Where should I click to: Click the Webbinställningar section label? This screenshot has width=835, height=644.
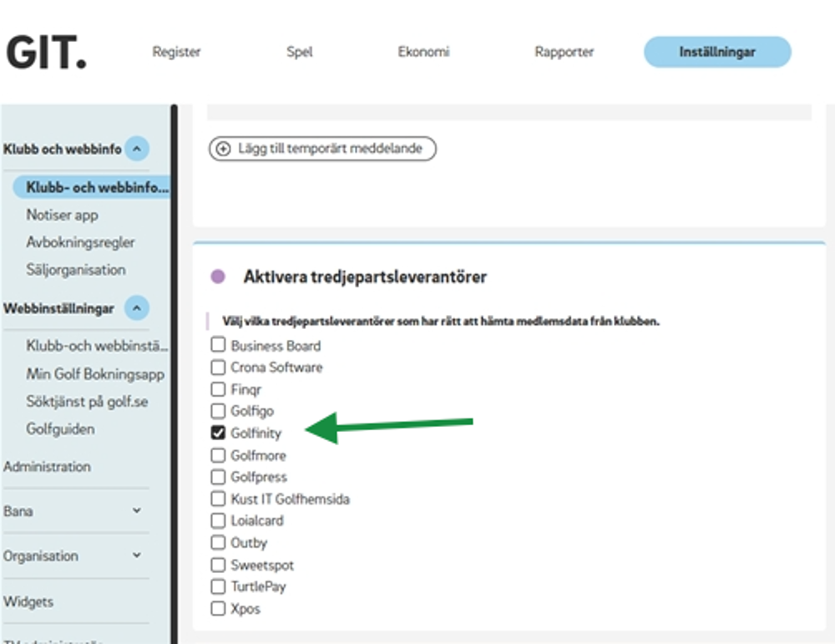(58, 308)
